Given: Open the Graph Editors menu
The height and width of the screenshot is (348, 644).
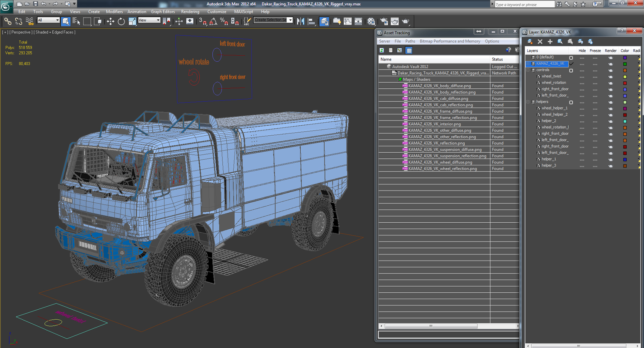Looking at the screenshot, I should [x=163, y=12].
